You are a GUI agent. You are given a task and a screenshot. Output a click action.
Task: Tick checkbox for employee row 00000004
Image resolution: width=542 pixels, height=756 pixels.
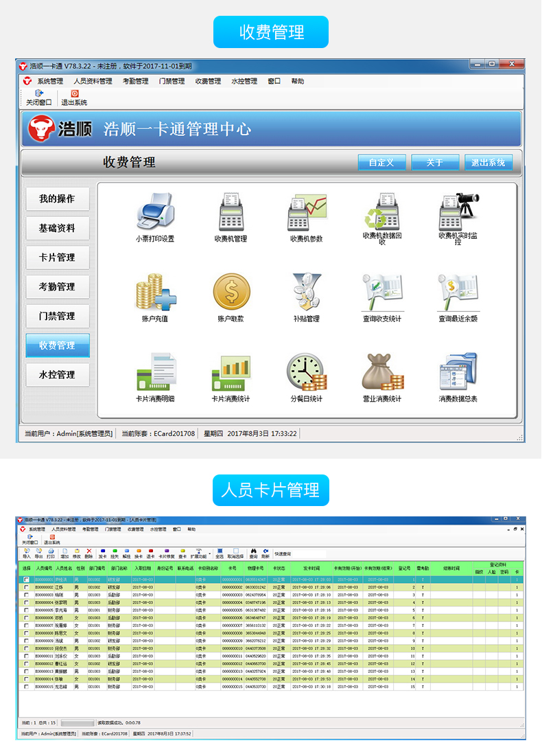coord(27,603)
